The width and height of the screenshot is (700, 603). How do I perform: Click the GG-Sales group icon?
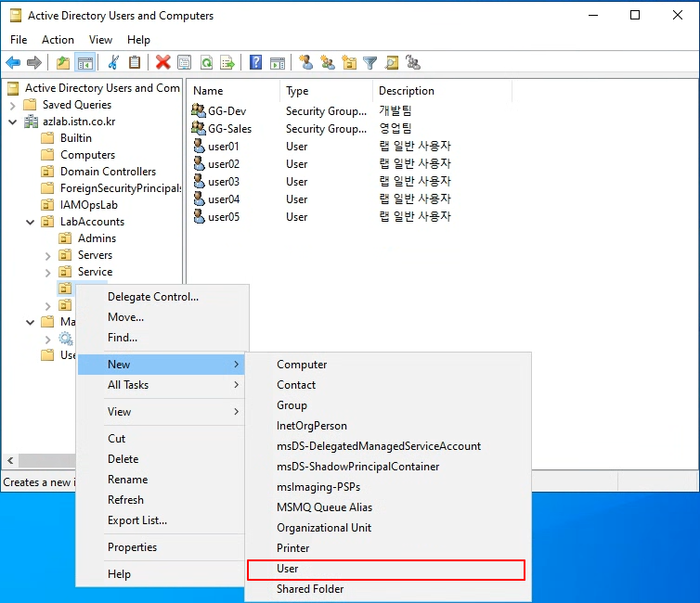tap(199, 128)
